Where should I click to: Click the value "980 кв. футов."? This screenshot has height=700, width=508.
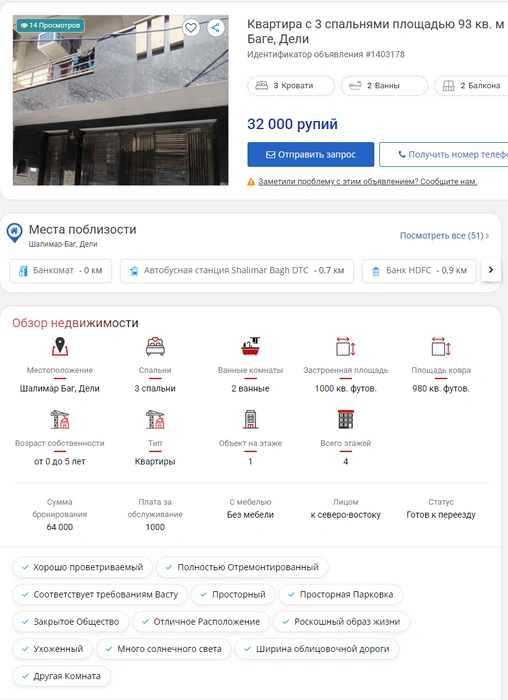(441, 388)
